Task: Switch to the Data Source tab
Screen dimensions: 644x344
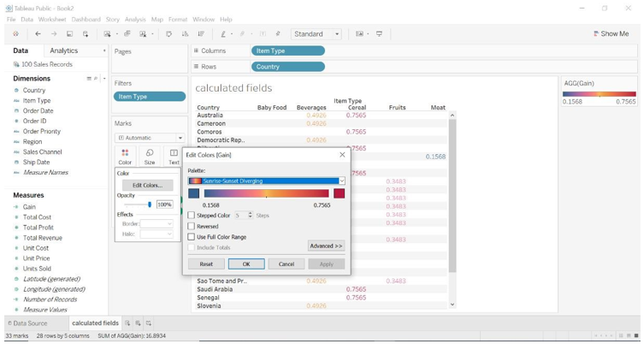Action: [x=27, y=323]
